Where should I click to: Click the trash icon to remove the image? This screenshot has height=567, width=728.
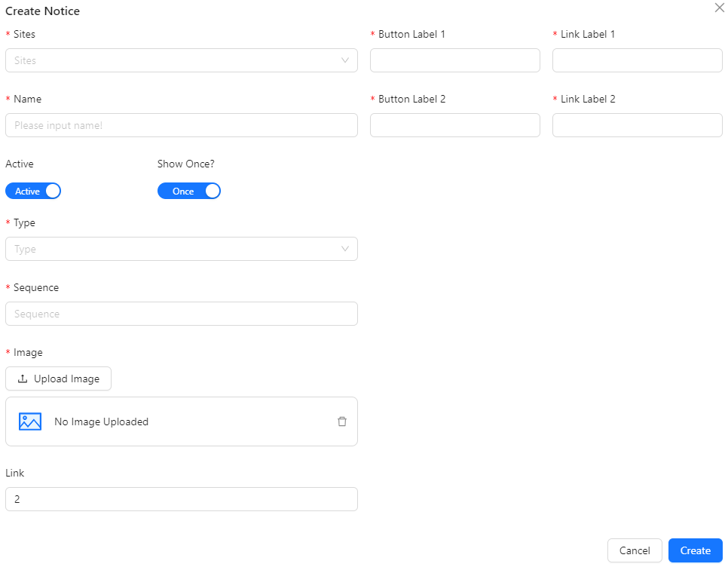point(342,421)
